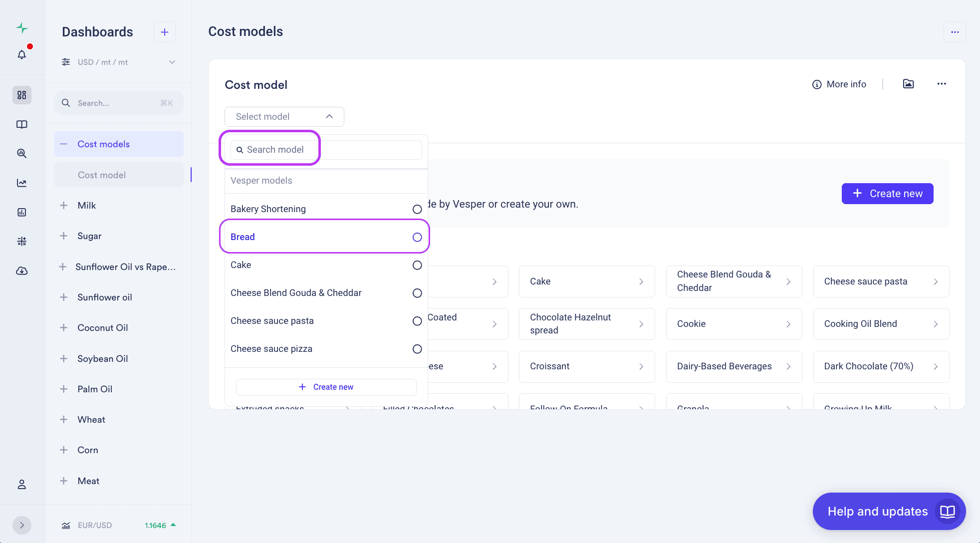This screenshot has width=980, height=543.
Task: Click Create new in dropdown footer
Action: click(x=326, y=387)
